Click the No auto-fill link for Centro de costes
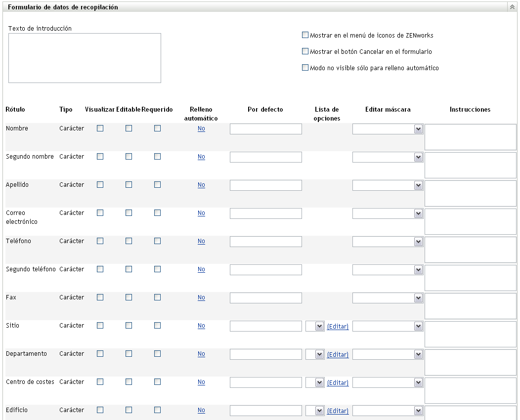 (x=201, y=382)
